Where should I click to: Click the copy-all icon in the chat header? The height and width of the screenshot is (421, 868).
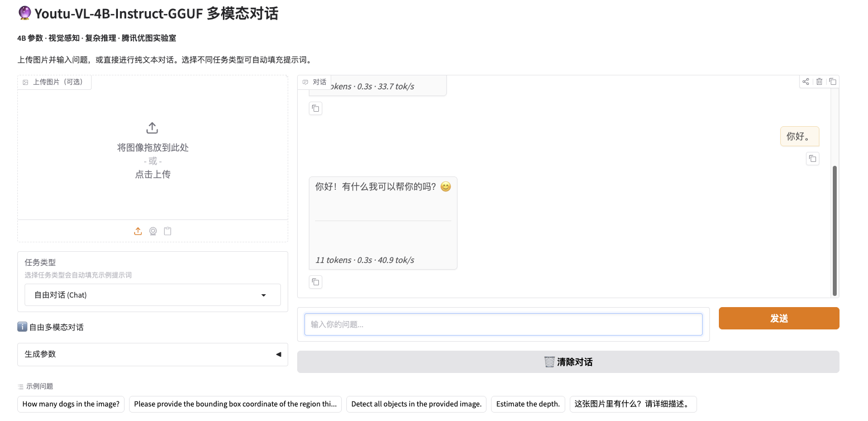coord(833,82)
